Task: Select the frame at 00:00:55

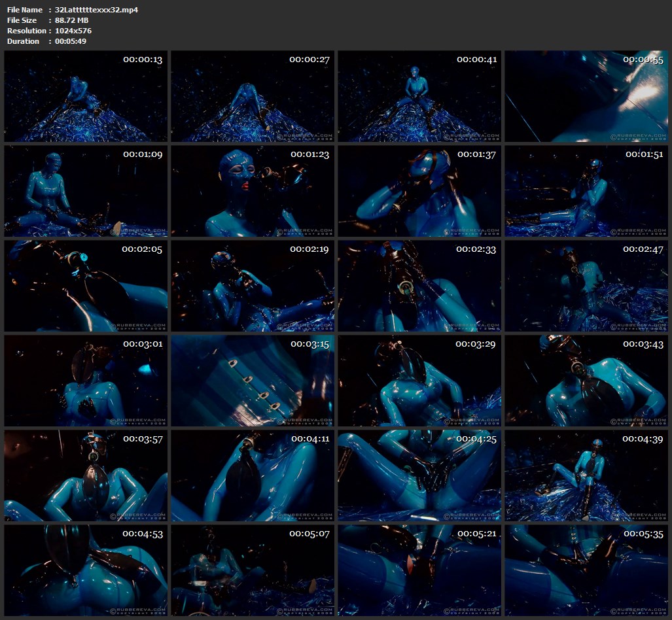Action: point(586,96)
